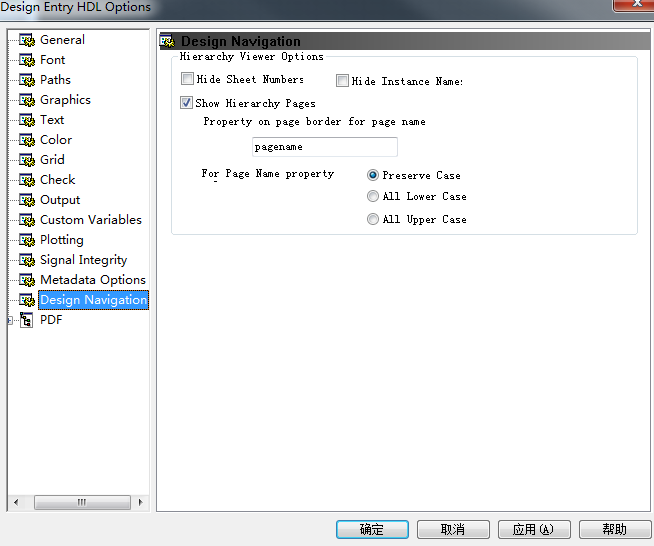
Task: Select Signal Integrity in the tree
Action: point(83,260)
